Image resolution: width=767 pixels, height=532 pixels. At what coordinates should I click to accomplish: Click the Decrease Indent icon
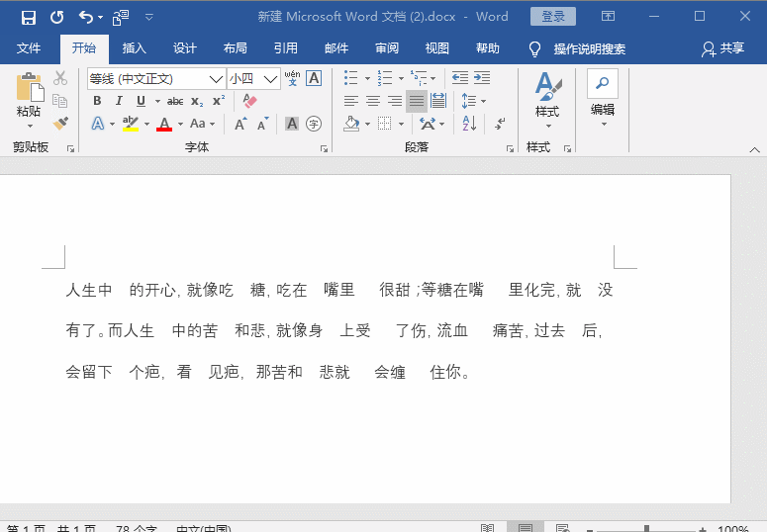coord(460,78)
